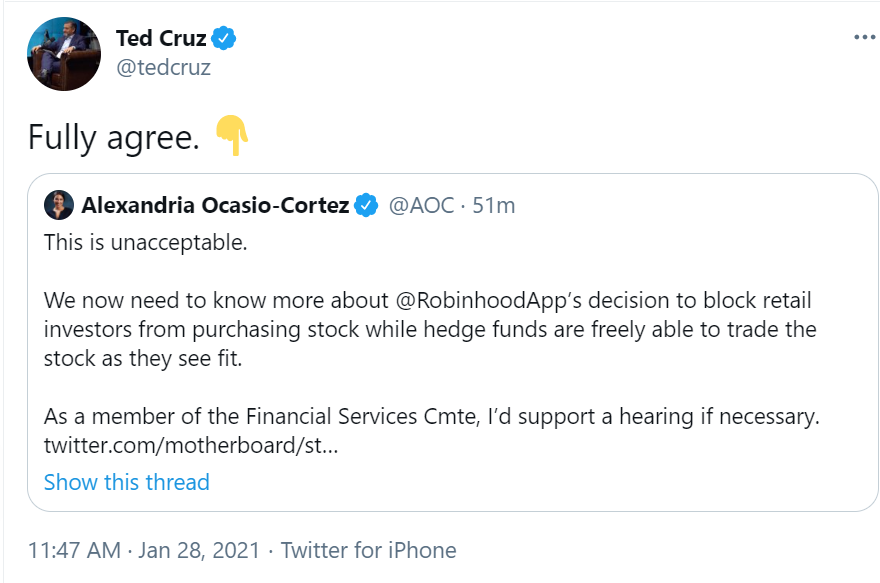
Task: Click Ted Cruz's profile avatar
Action: [x=64, y=53]
